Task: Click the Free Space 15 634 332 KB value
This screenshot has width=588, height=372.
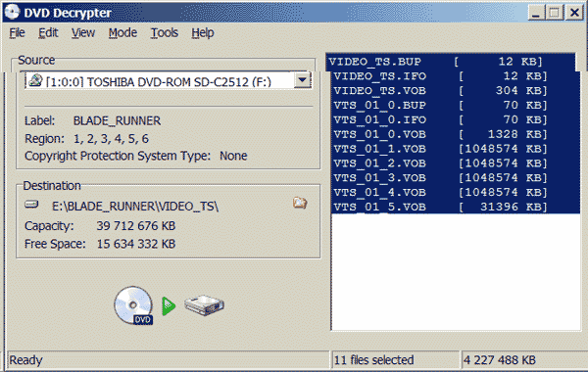Action: point(136,244)
